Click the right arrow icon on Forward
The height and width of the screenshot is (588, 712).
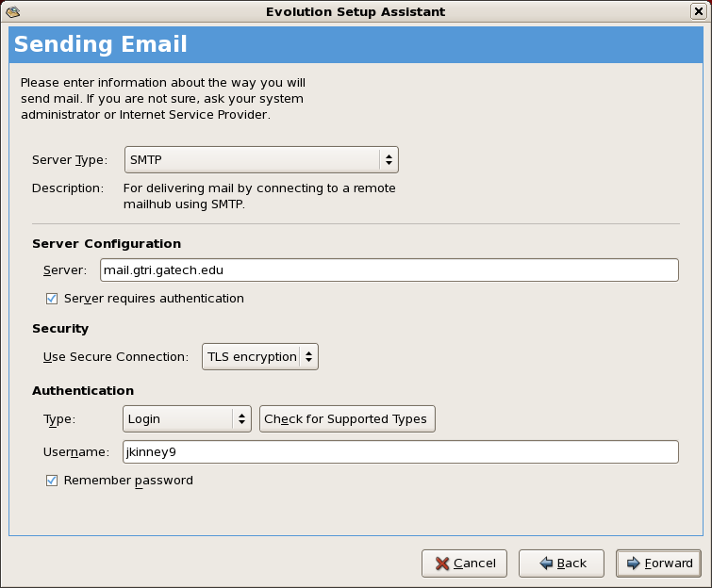[633, 563]
